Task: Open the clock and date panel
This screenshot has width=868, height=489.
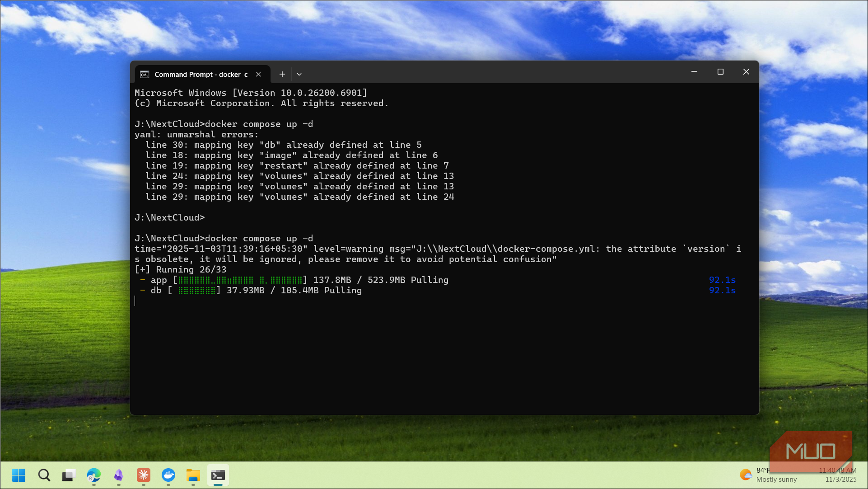Action: [838, 475]
